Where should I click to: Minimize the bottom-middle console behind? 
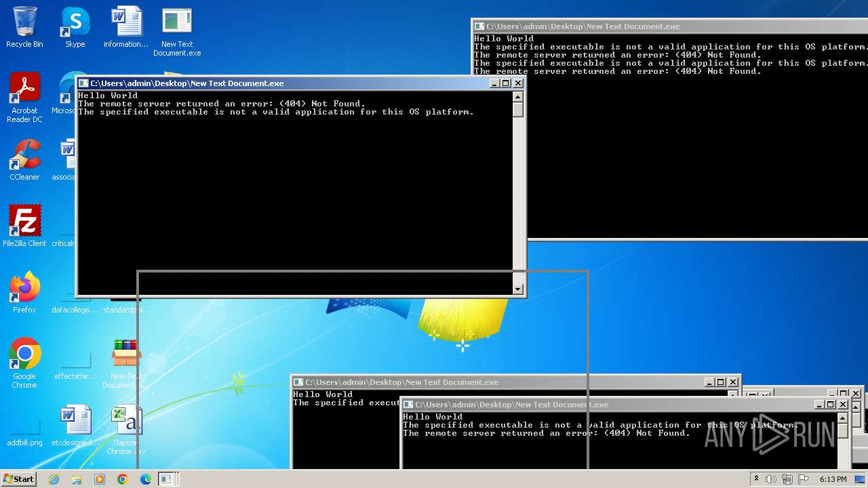[x=709, y=382]
